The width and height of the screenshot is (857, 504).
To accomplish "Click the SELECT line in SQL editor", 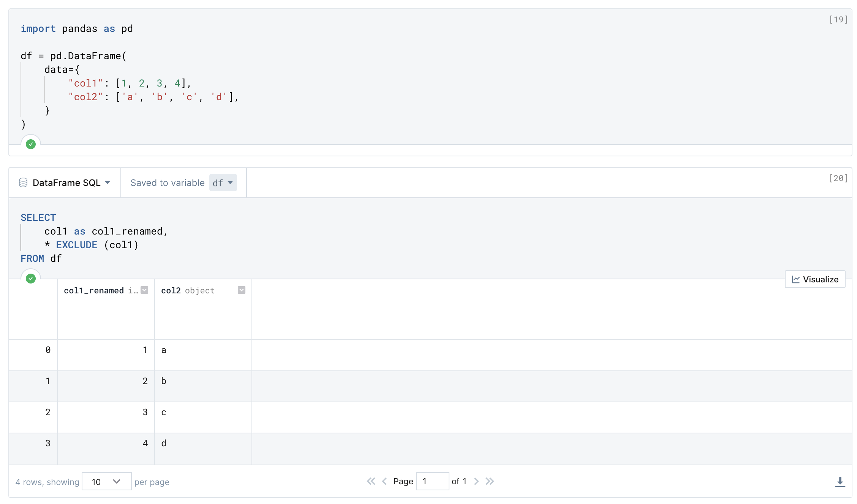I will tap(38, 217).
